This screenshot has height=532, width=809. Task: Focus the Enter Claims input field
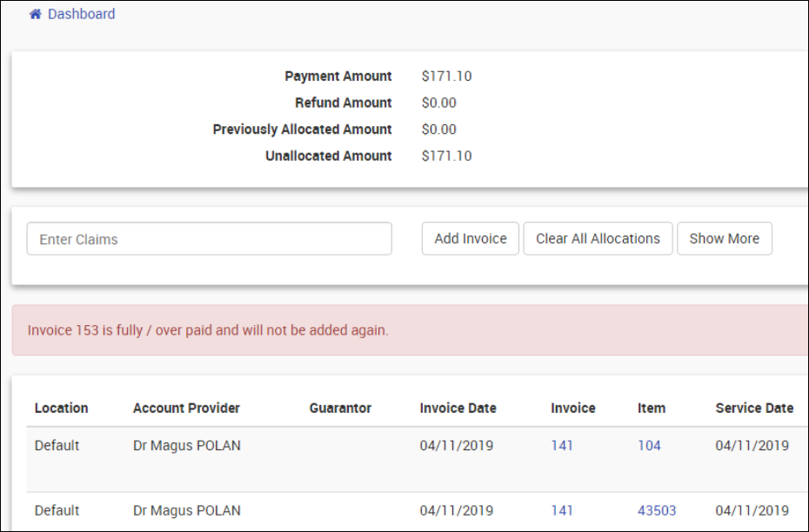pyautogui.click(x=209, y=239)
